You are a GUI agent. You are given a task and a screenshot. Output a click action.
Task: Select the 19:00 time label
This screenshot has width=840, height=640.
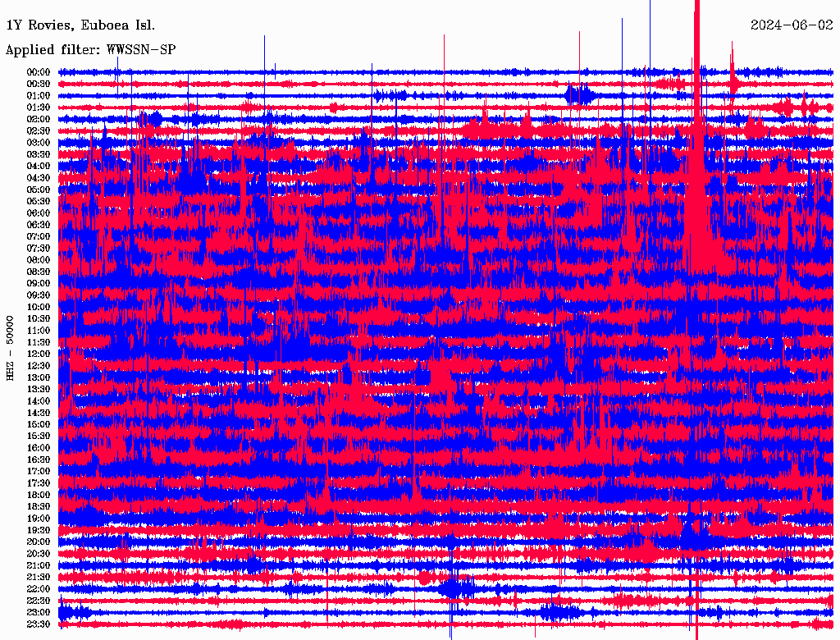pyautogui.click(x=39, y=519)
